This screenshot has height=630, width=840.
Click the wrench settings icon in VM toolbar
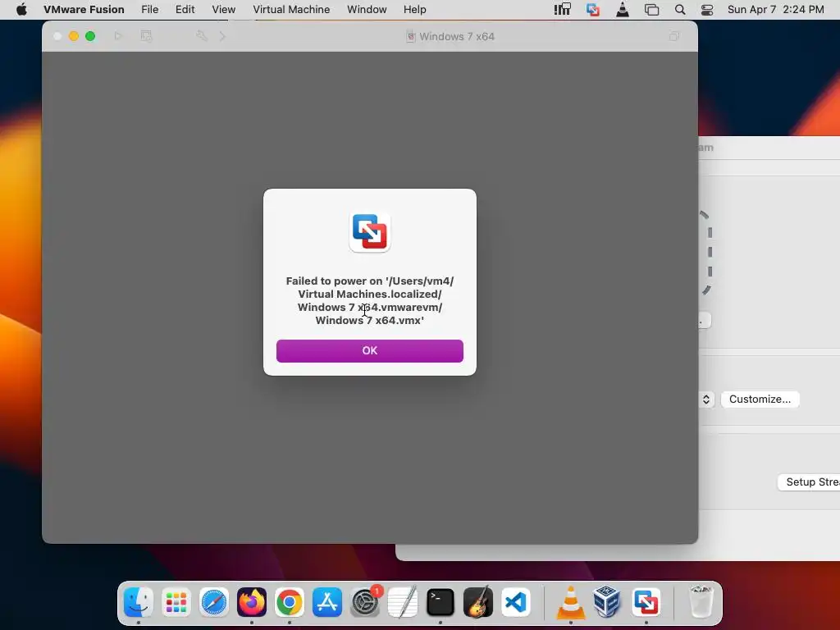(x=202, y=36)
